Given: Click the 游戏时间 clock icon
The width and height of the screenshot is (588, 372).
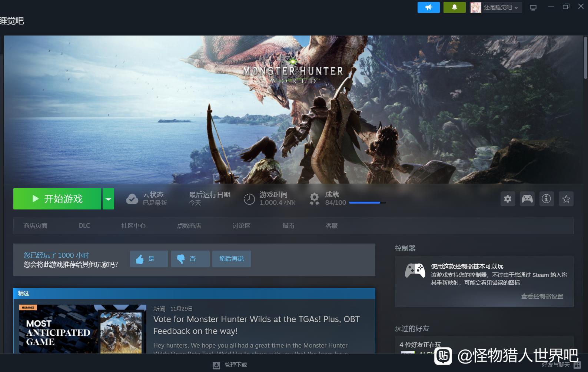Looking at the screenshot, I should pyautogui.click(x=249, y=199).
